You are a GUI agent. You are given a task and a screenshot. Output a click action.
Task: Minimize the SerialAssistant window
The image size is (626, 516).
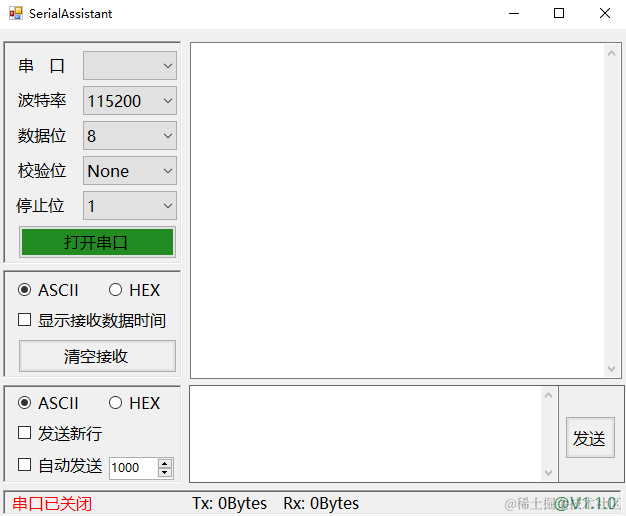pos(514,14)
